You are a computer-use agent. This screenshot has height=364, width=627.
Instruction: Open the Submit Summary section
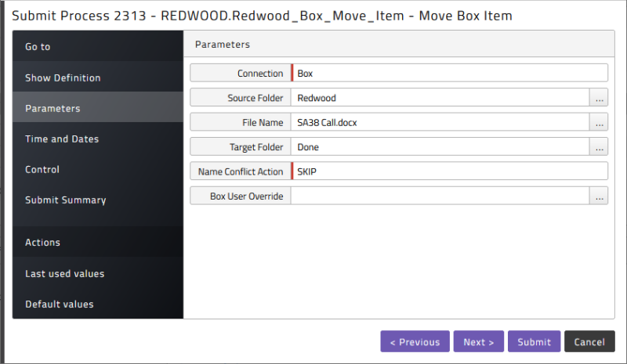click(98, 200)
